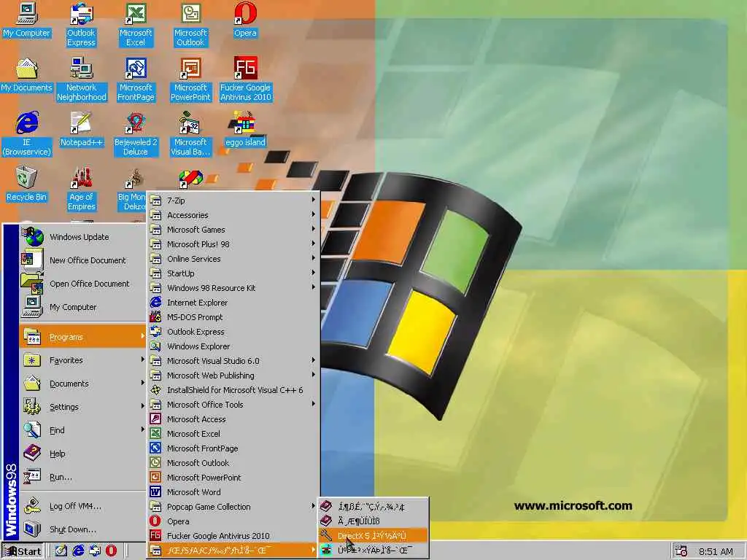Open Outlook Express desktop shortcut

pyautogui.click(x=81, y=25)
